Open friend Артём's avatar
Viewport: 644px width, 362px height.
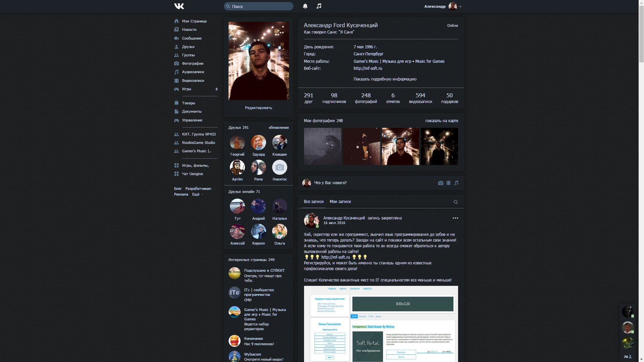pos(237,167)
